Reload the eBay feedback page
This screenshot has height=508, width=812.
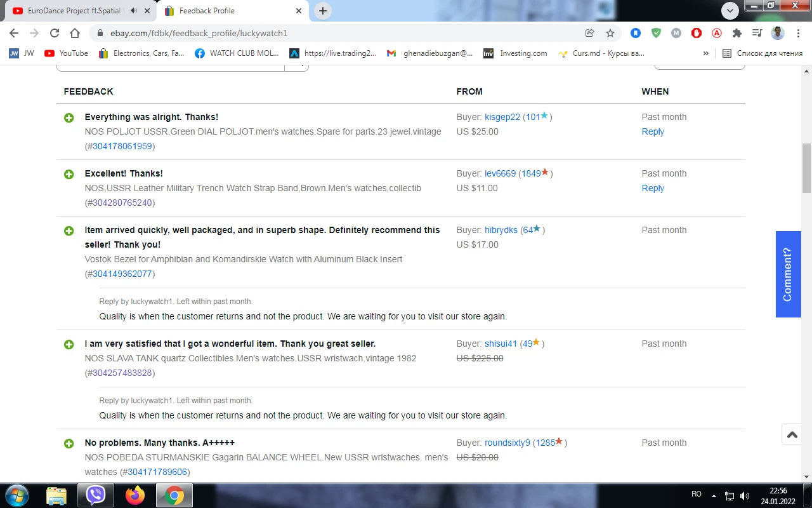point(55,33)
